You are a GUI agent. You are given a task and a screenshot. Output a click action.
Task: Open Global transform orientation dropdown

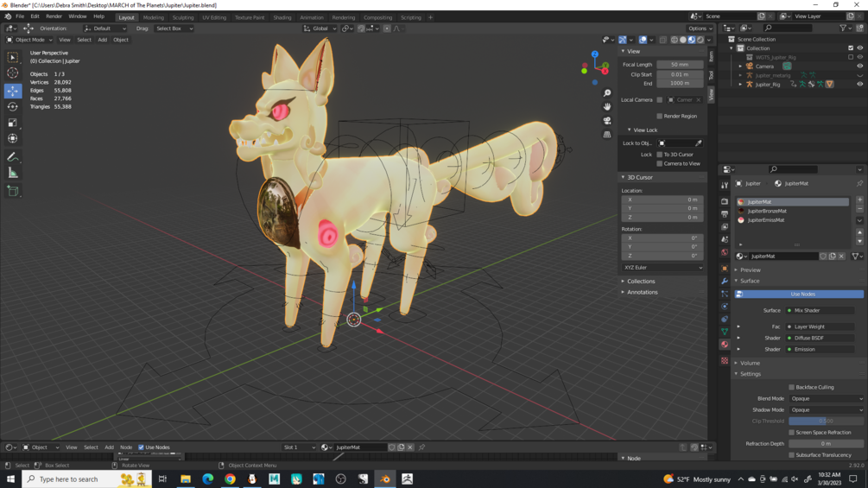pyautogui.click(x=320, y=29)
